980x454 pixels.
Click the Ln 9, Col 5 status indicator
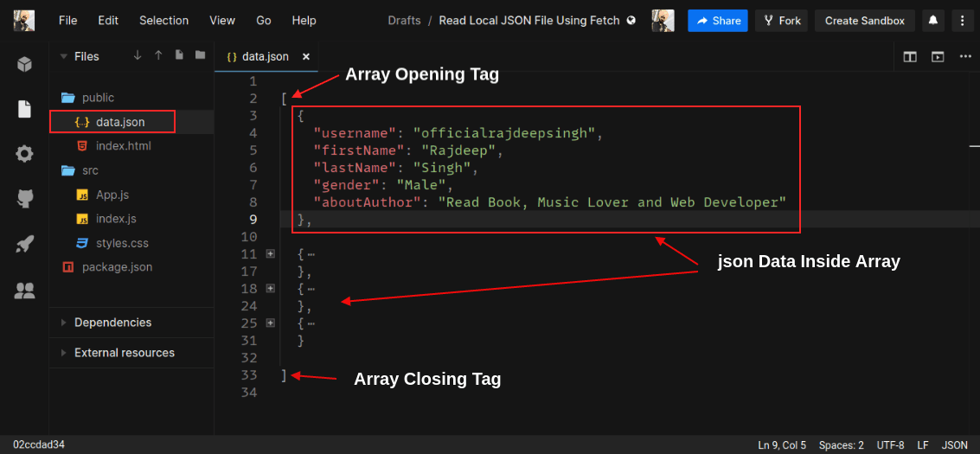[x=781, y=445]
